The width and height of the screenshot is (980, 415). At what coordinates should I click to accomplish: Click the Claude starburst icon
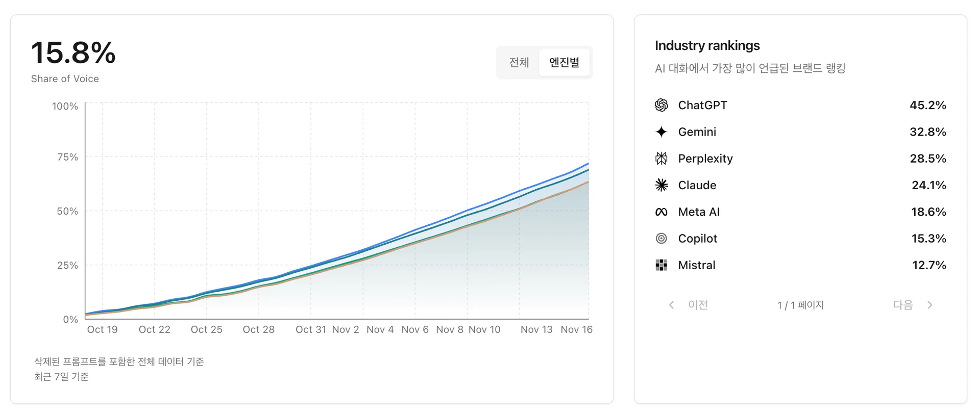click(x=661, y=185)
